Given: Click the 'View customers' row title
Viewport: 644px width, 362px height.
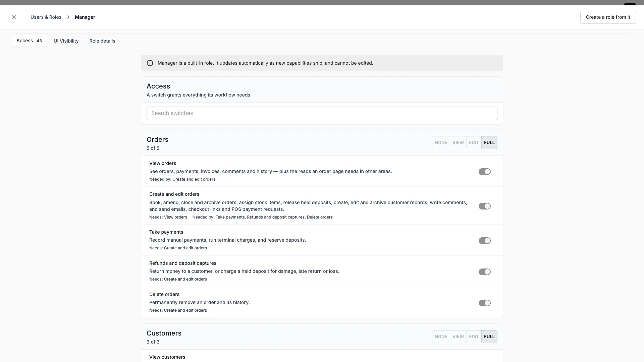Looking at the screenshot, I should [x=167, y=357].
